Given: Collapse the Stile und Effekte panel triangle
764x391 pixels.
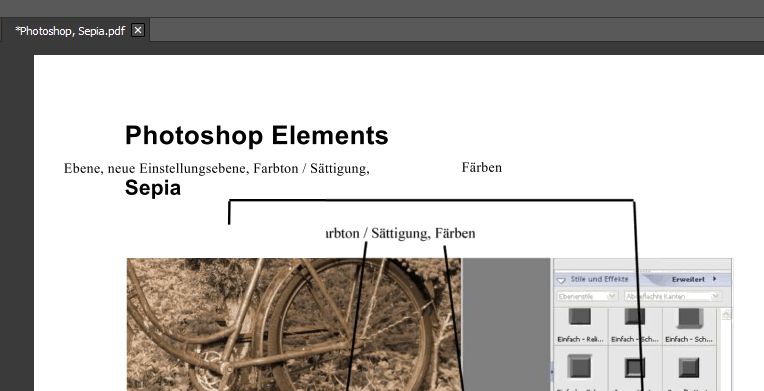Looking at the screenshot, I should 561,280.
